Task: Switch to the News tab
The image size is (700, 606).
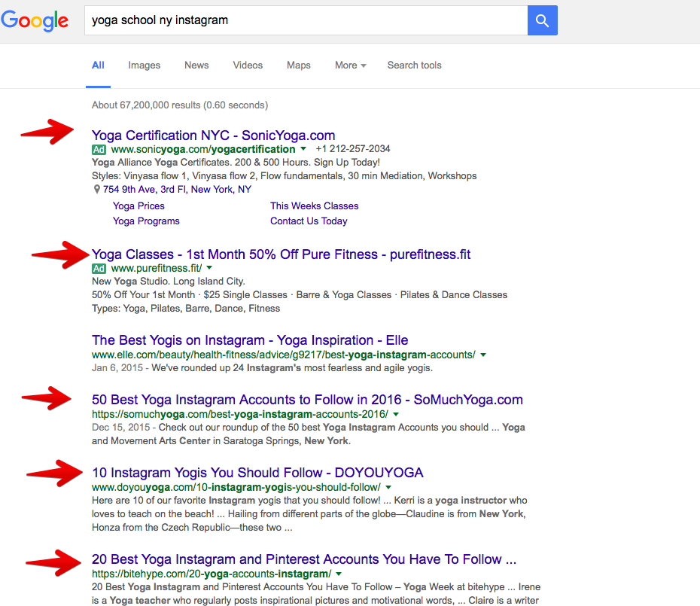Action: click(196, 65)
